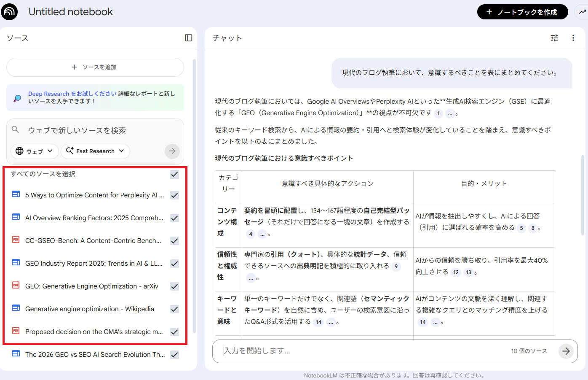Open the ウェブ source type dropdown
588x380 pixels.
click(x=35, y=151)
